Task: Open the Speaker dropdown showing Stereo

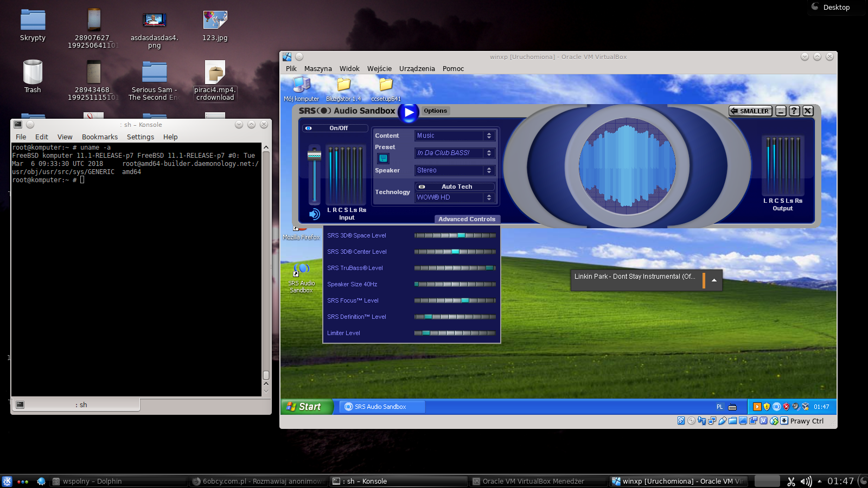Action: pyautogui.click(x=455, y=170)
